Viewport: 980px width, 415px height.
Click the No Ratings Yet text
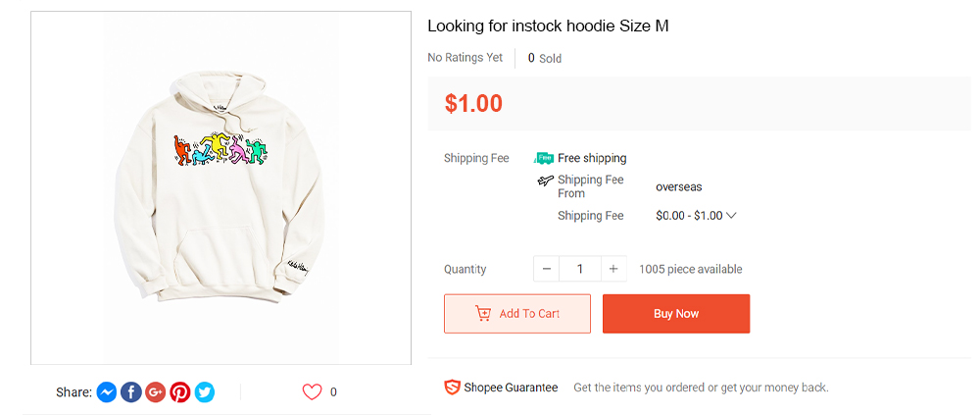click(x=465, y=58)
